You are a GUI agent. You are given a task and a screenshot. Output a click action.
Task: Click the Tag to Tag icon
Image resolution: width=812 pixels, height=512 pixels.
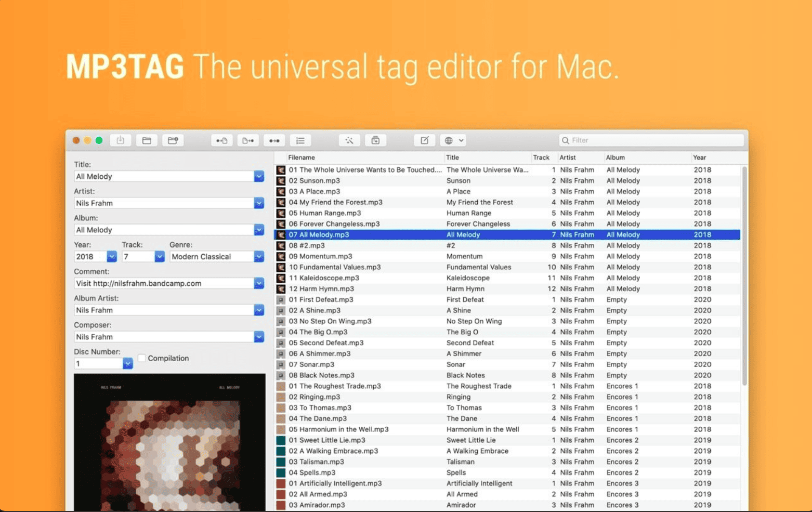[x=274, y=140]
